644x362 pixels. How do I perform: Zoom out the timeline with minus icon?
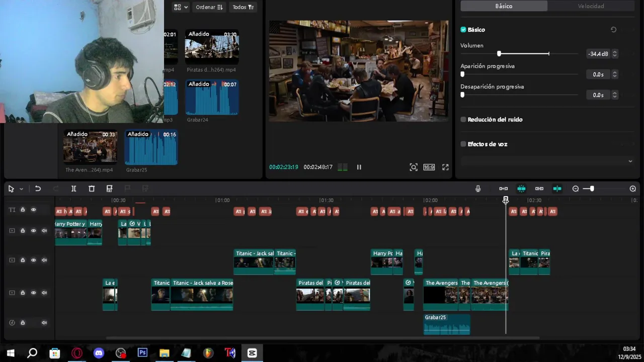(576, 189)
